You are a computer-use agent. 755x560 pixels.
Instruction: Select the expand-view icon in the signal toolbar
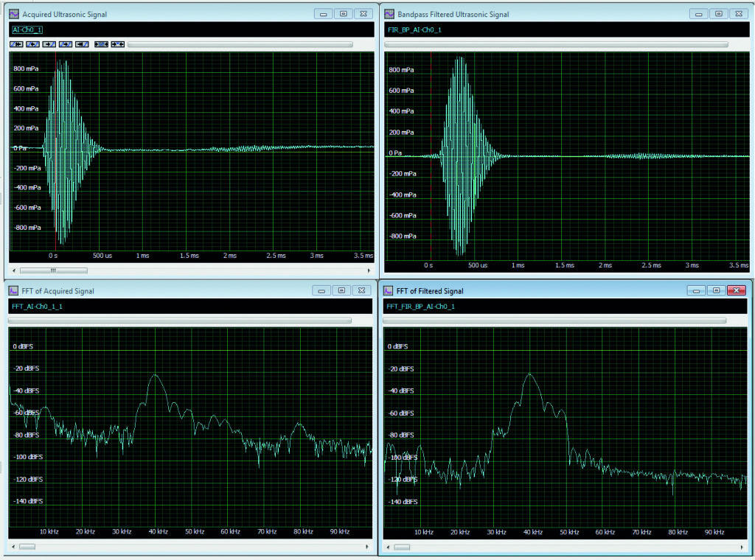(x=102, y=44)
